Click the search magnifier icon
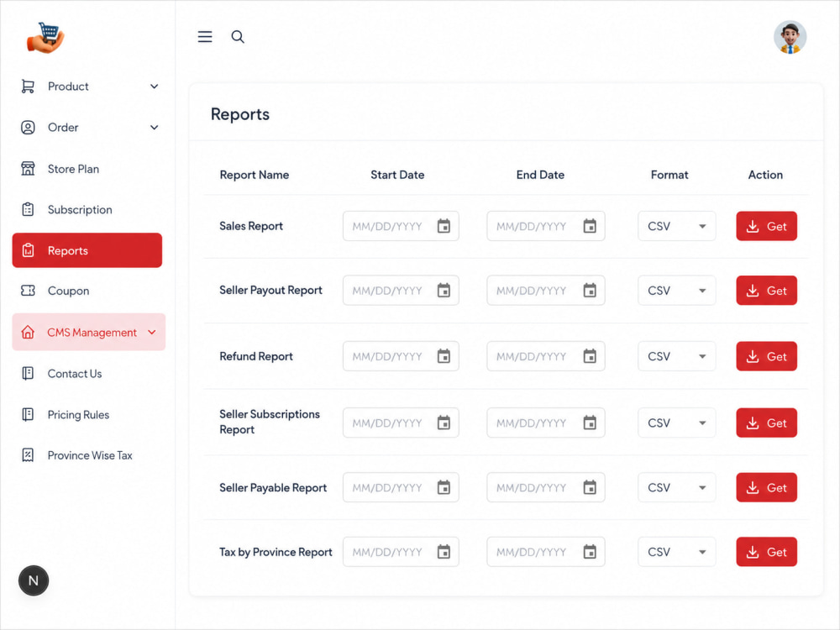Image resolution: width=840 pixels, height=630 pixels. tap(238, 36)
